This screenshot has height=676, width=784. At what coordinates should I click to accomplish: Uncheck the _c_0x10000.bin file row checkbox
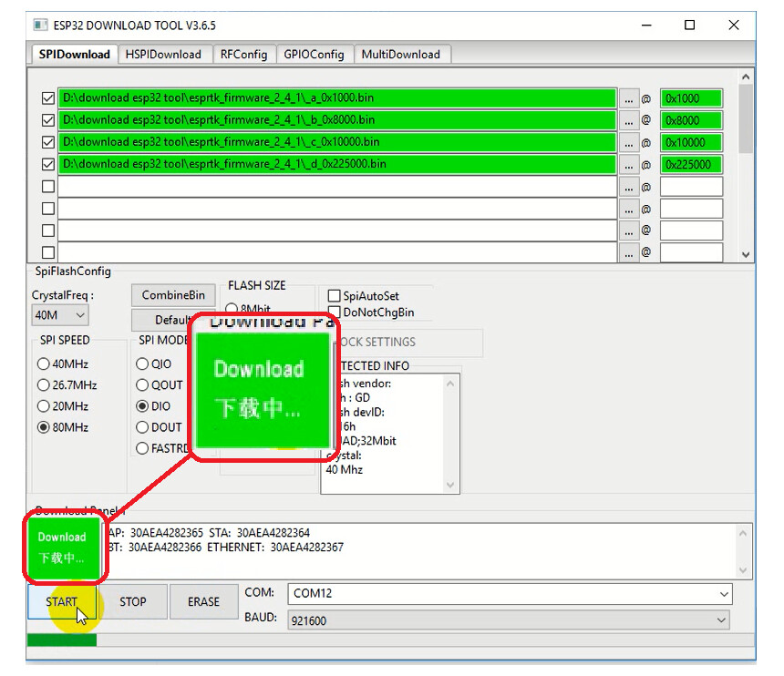click(x=48, y=142)
